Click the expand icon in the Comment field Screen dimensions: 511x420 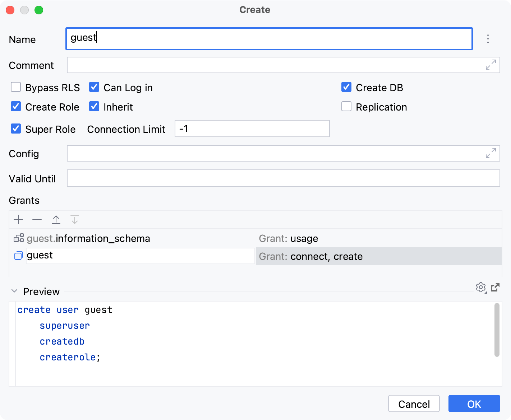tap(490, 65)
